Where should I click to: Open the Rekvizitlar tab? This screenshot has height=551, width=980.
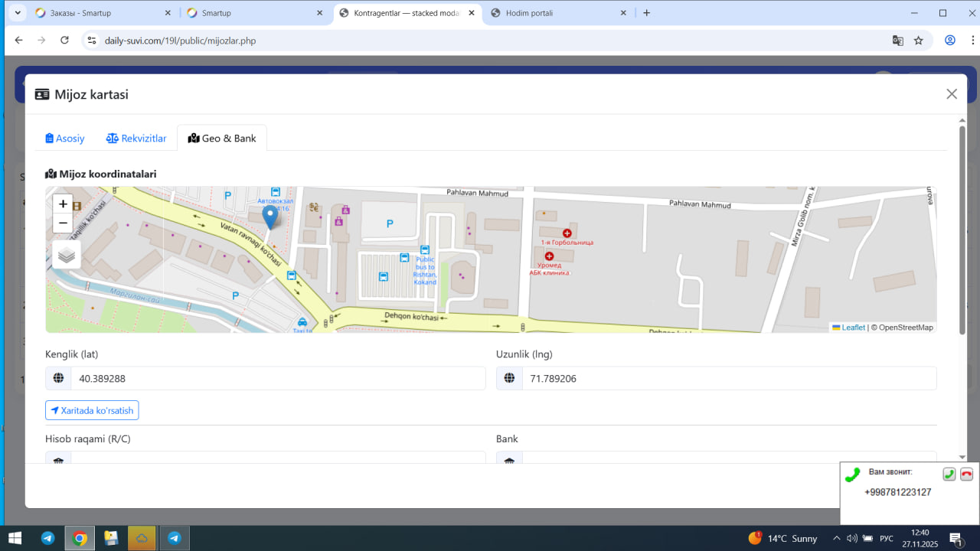(136, 139)
